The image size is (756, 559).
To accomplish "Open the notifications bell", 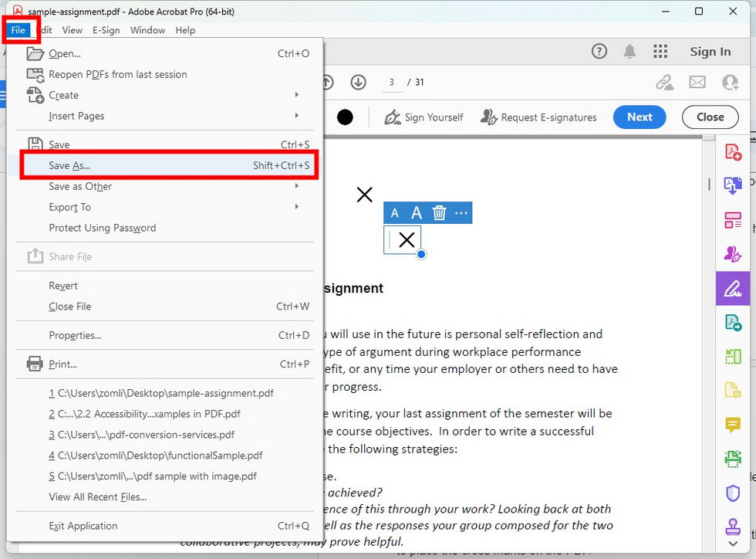I will tap(629, 51).
